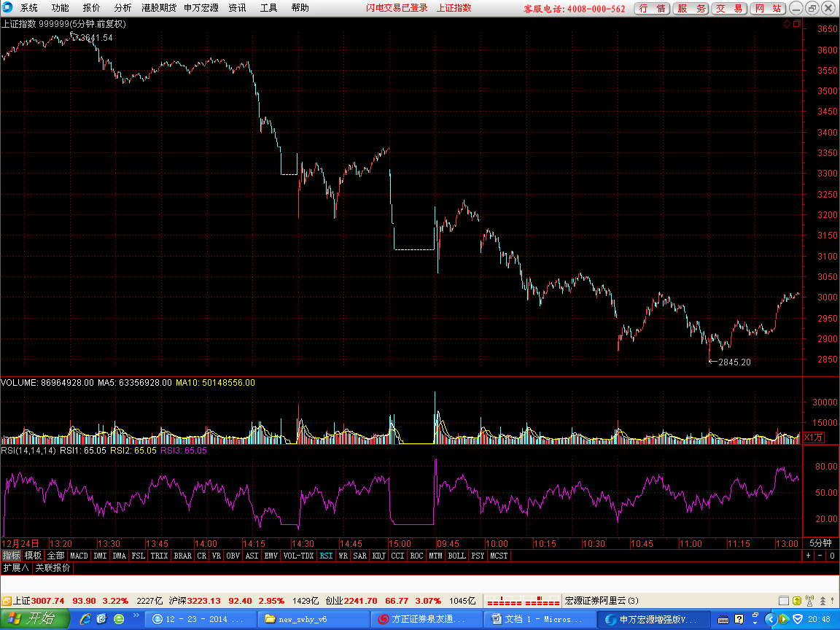The image size is (840, 630).
Task: Open the list window icon in status bar
Action: click(783, 601)
